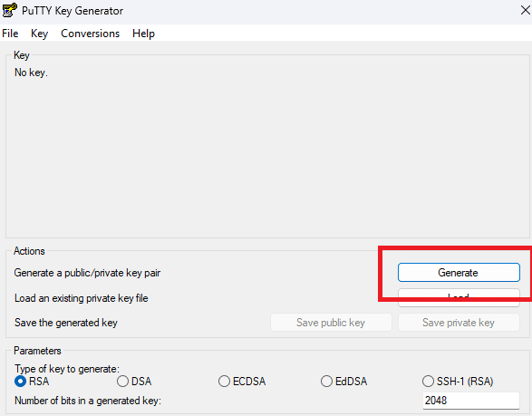Click the 'No key.' text
This screenshot has width=532, height=416.
click(x=31, y=73)
